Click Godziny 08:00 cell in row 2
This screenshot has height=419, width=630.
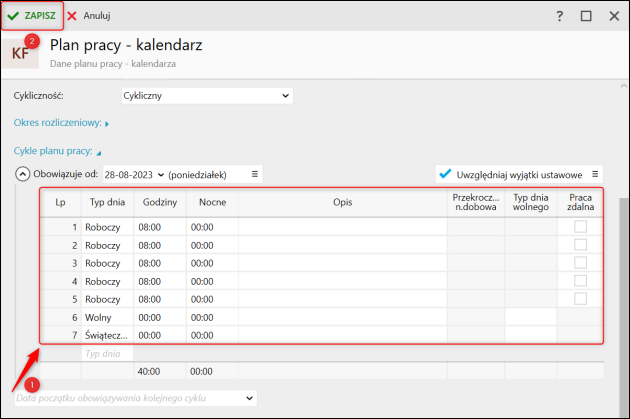tap(160, 245)
